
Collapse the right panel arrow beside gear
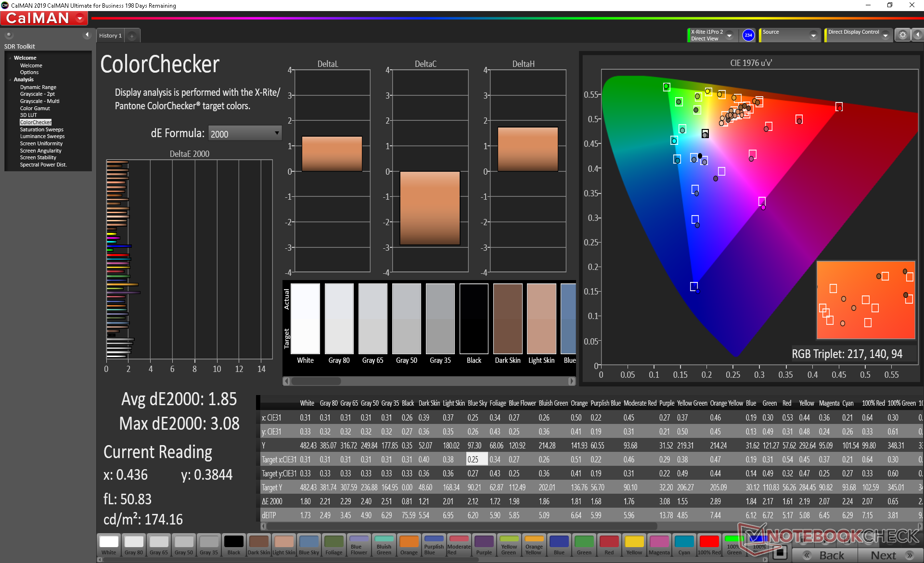click(x=917, y=35)
